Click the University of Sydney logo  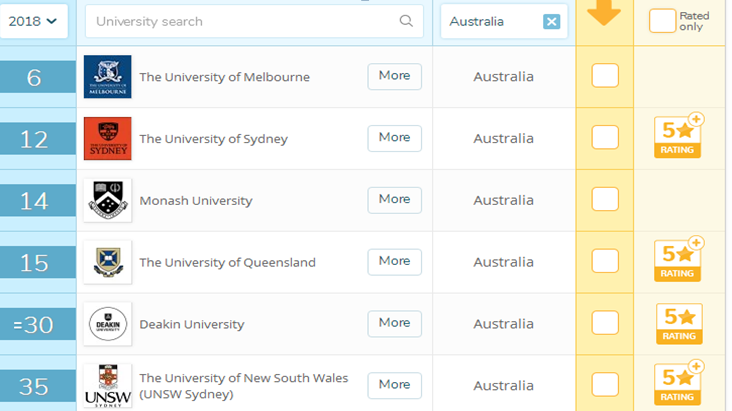click(107, 139)
